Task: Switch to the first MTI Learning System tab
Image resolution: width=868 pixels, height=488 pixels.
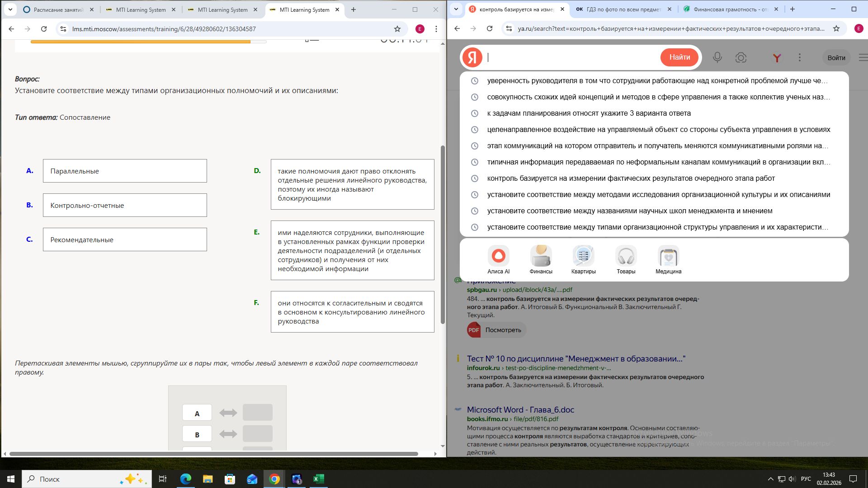Action: click(x=141, y=9)
